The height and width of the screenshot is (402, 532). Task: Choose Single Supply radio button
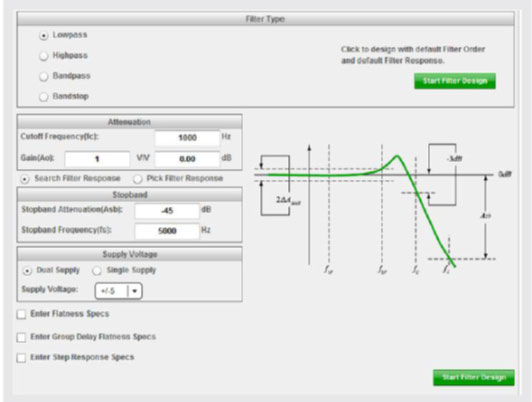click(x=97, y=271)
